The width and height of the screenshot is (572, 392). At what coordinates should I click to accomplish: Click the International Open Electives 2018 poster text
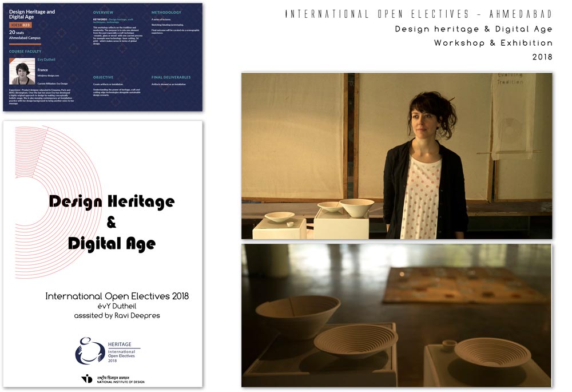point(117,296)
